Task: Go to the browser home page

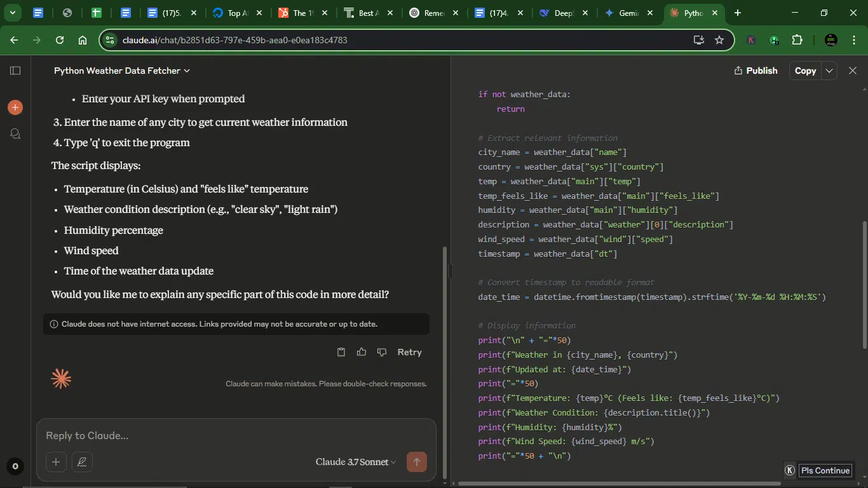Action: [83, 40]
